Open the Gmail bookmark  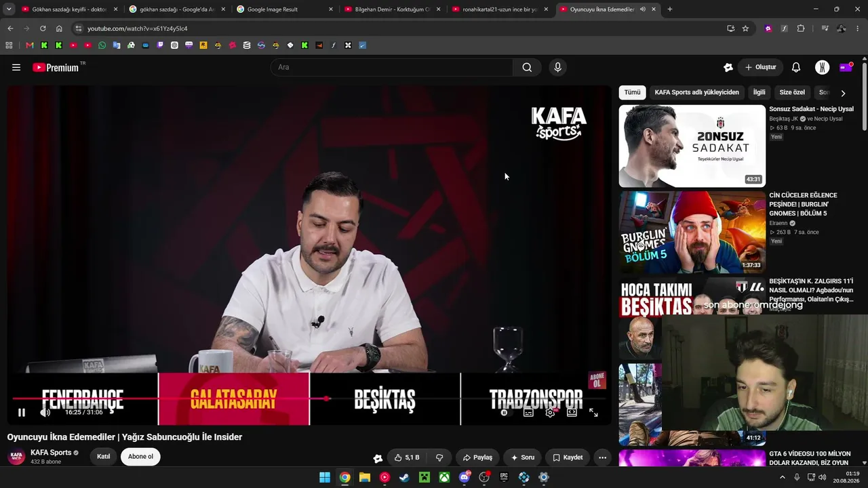(29, 45)
